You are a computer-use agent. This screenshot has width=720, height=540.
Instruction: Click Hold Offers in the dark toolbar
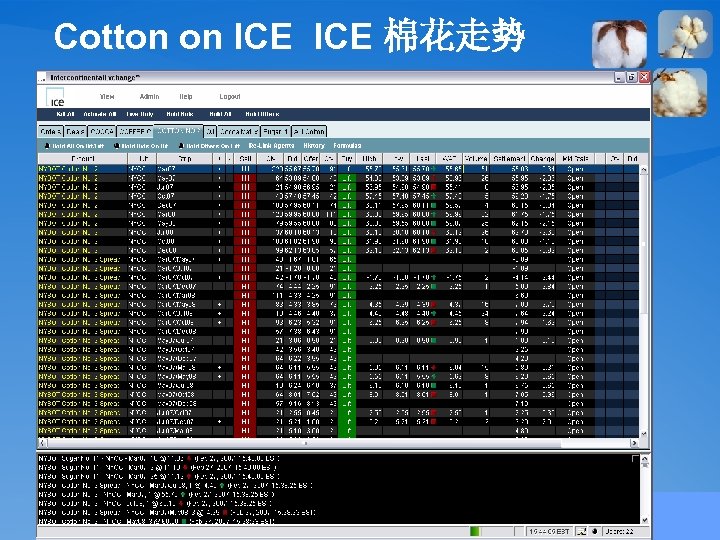coord(262,114)
